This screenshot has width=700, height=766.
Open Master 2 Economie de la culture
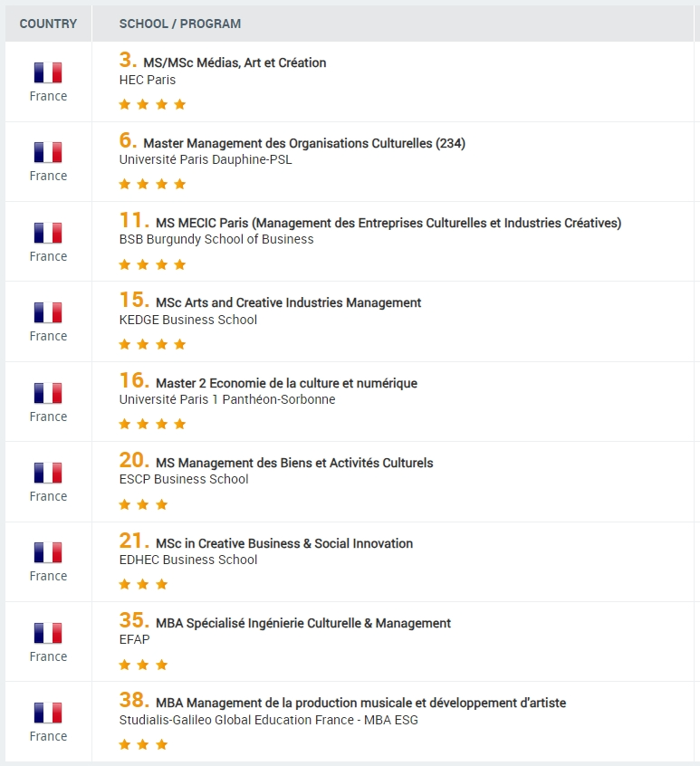(286, 383)
